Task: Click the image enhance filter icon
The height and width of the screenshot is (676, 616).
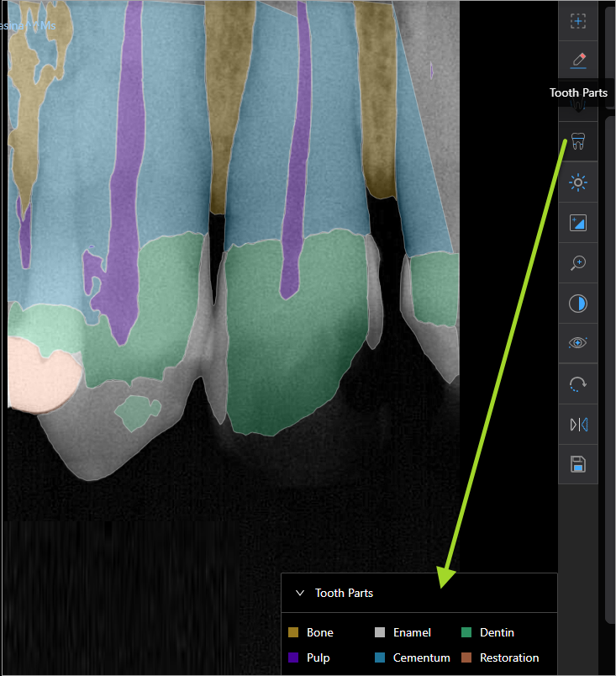Action: (x=578, y=223)
